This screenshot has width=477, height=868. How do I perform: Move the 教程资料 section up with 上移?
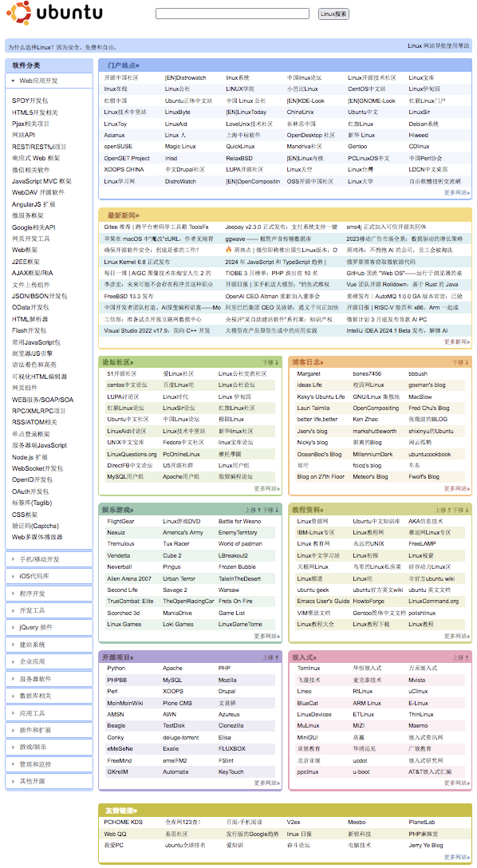click(x=442, y=510)
